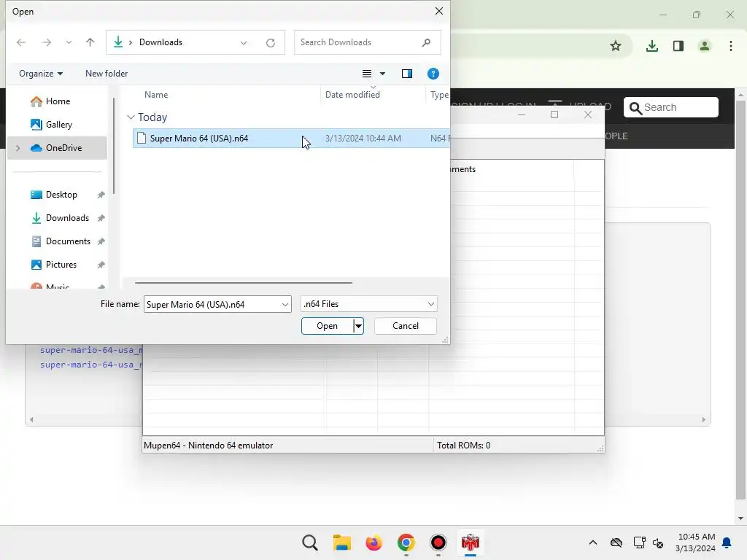Open notifications bell in taskbar
The width and height of the screenshot is (747, 560).
click(727, 542)
